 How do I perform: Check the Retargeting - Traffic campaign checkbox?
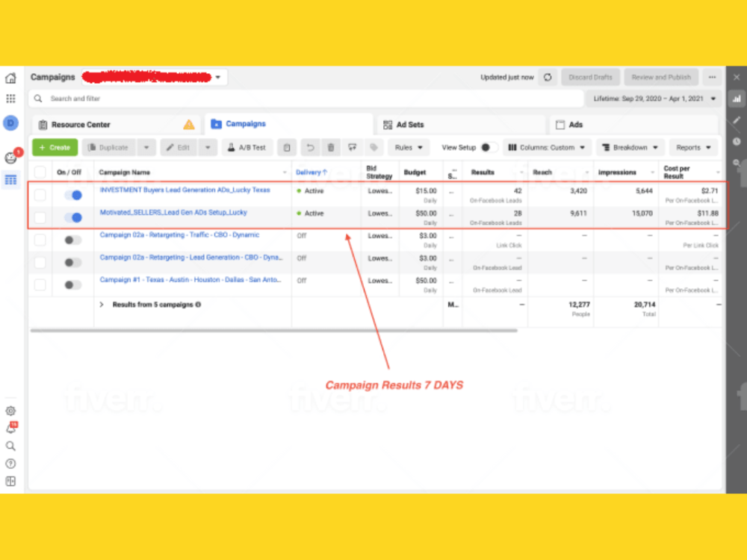40,240
